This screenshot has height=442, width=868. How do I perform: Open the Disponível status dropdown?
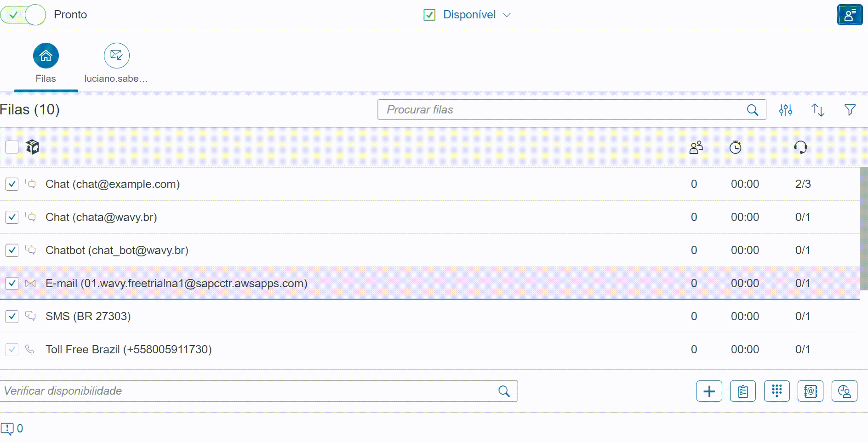click(476, 15)
